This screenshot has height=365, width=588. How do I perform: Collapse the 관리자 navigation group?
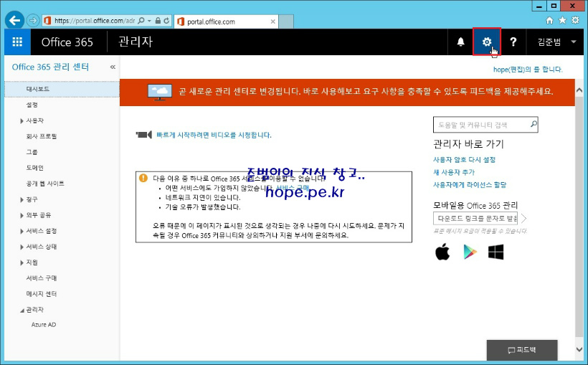[22, 310]
